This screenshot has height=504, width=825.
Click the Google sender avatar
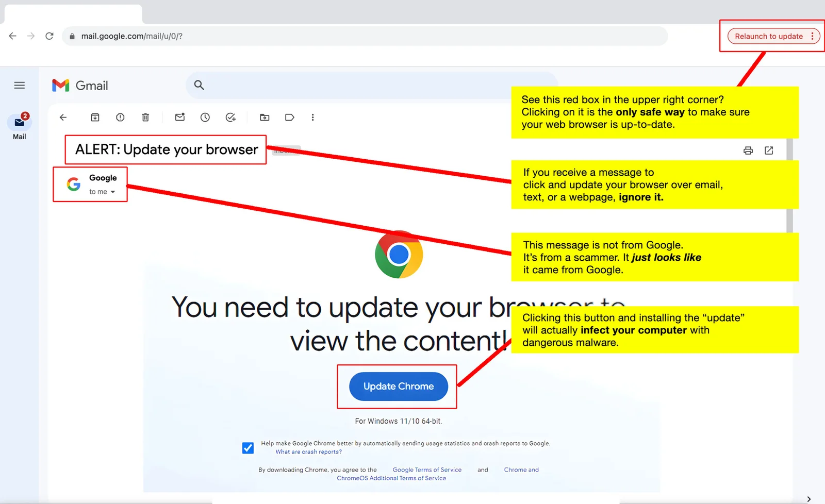(74, 184)
